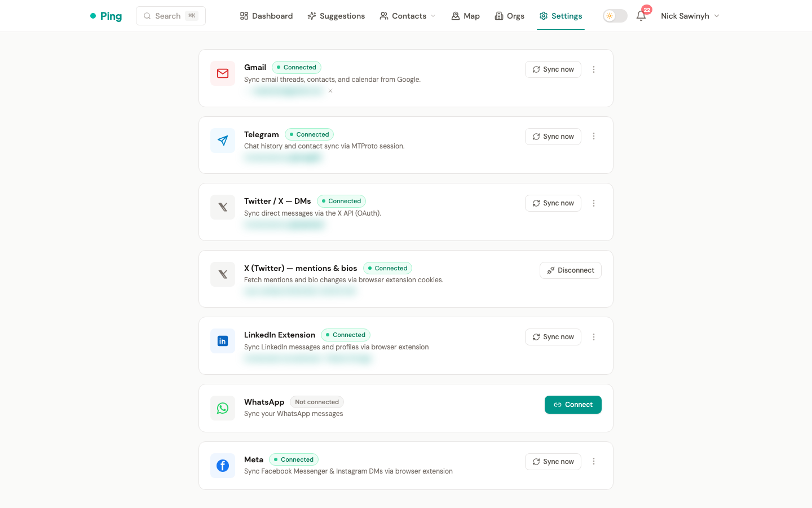812x508 pixels.
Task: Click the LinkedIn Extension Connected badge
Action: pos(346,335)
